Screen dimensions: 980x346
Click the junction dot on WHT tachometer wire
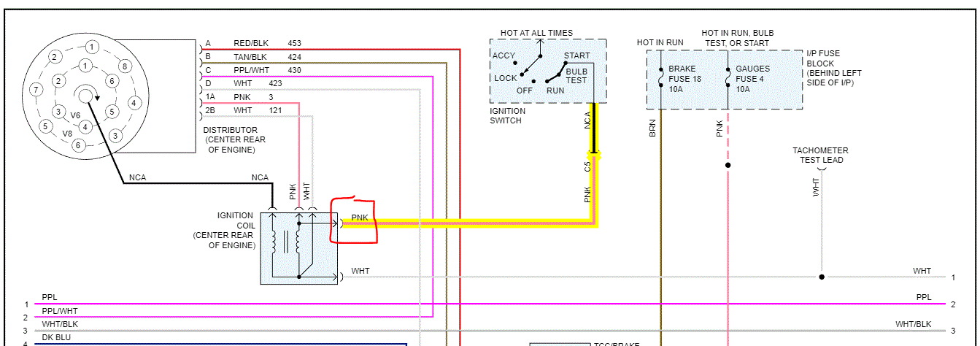[x=821, y=277]
